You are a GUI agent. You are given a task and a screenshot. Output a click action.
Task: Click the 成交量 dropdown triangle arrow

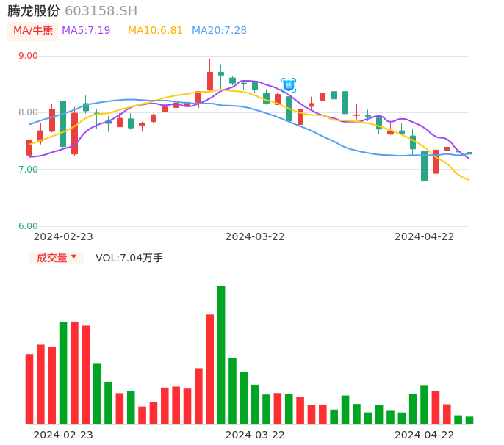(73, 257)
